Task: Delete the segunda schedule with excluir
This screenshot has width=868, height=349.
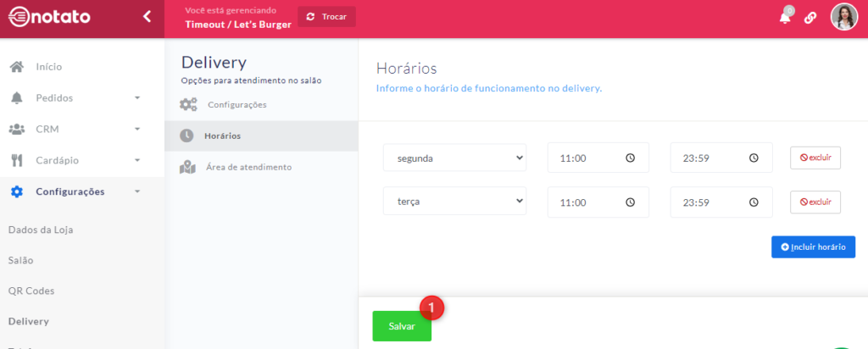Action: point(815,158)
